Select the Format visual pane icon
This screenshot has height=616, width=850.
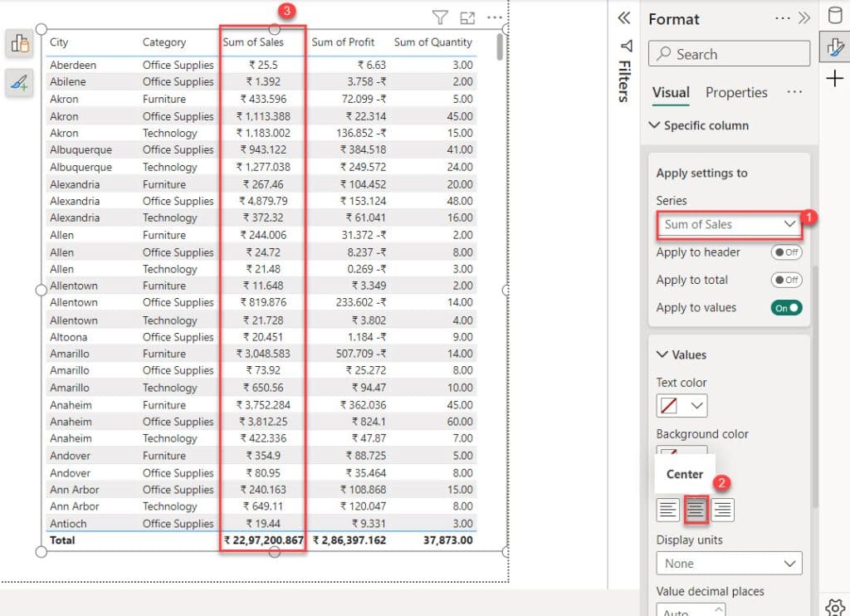835,47
